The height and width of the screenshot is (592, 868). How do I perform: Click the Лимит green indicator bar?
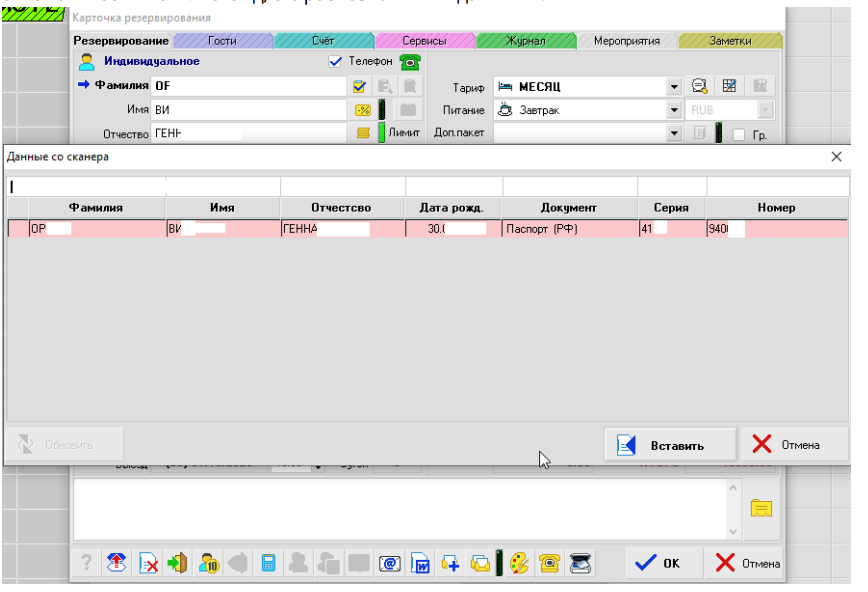[x=381, y=133]
